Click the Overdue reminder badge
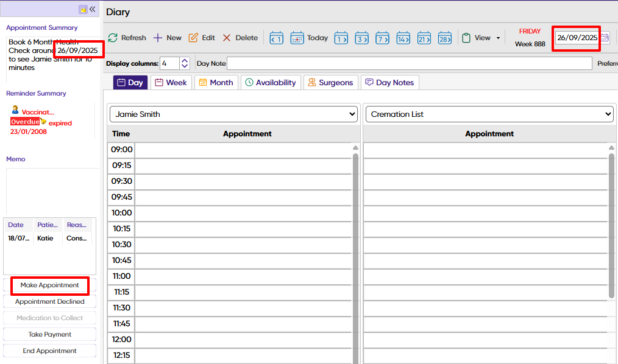 point(25,122)
